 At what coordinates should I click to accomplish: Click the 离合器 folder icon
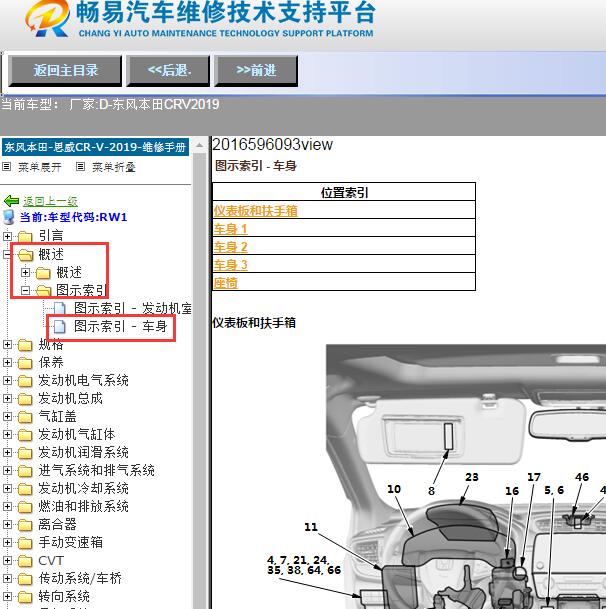tap(25, 525)
